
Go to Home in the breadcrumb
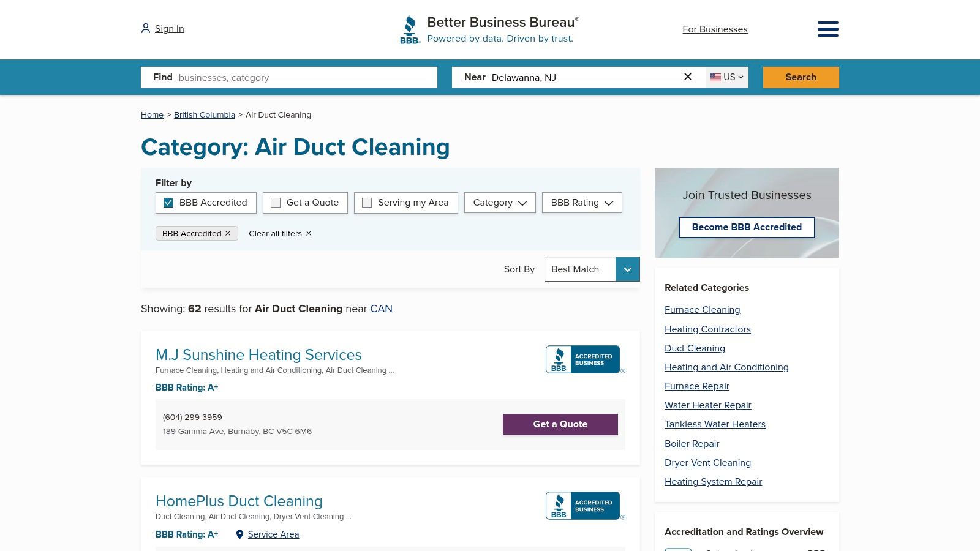(152, 114)
